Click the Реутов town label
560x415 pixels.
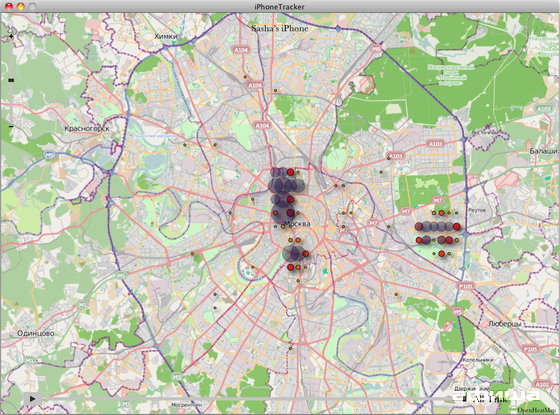pos(477,210)
